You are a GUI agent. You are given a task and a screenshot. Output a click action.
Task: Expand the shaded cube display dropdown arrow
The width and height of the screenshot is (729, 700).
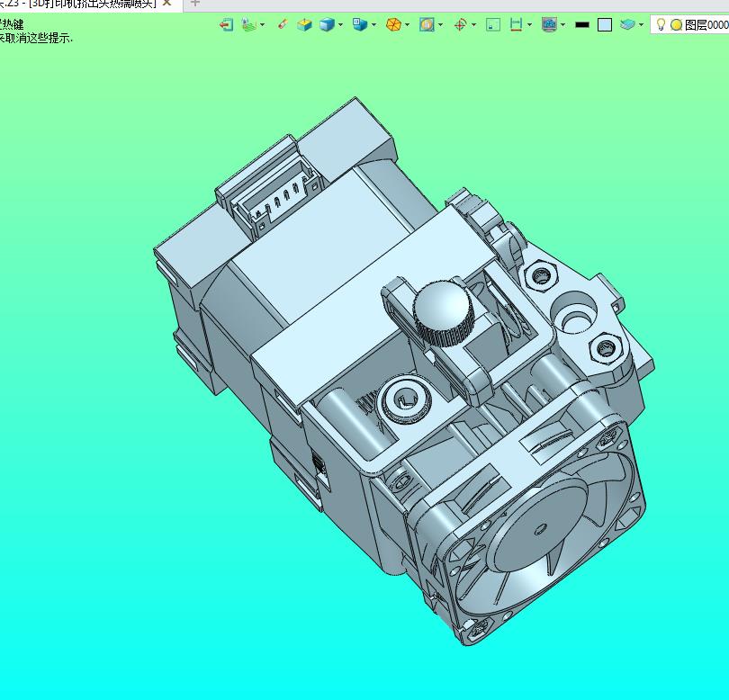click(341, 24)
